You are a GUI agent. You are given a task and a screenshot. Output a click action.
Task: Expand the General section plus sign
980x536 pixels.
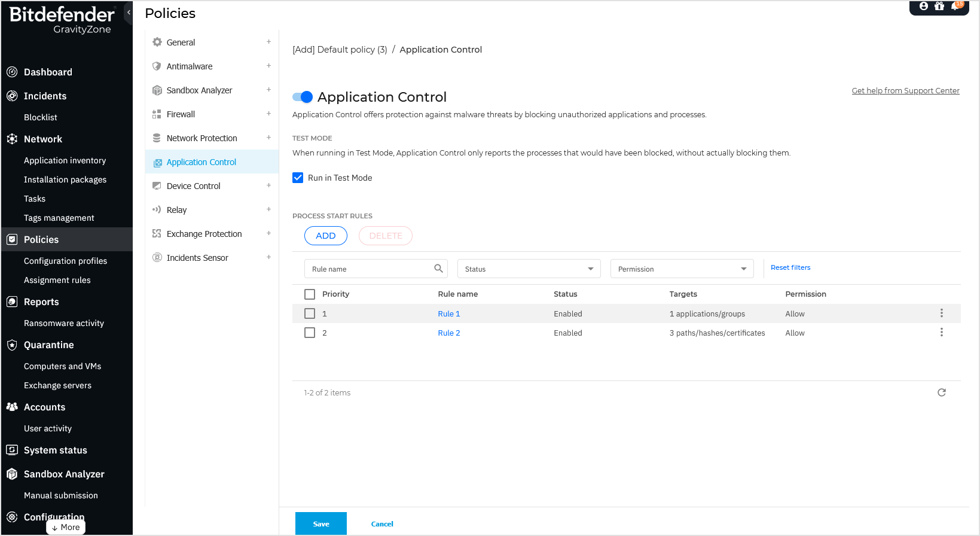(x=268, y=42)
